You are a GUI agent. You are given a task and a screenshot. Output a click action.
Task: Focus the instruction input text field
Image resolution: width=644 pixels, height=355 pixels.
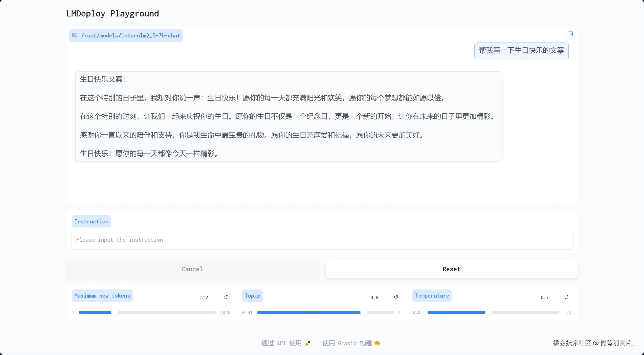tap(322, 240)
